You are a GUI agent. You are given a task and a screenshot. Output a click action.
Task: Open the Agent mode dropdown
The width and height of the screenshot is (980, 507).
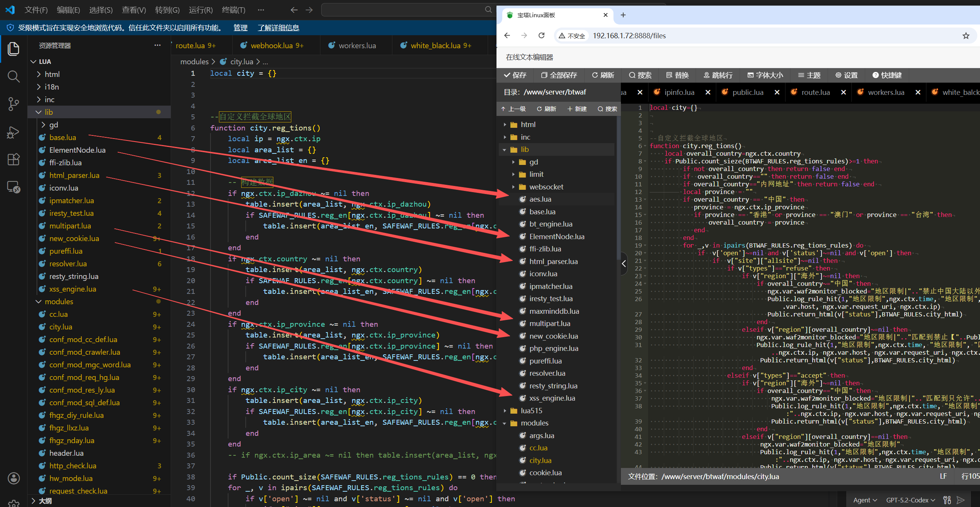pos(865,500)
